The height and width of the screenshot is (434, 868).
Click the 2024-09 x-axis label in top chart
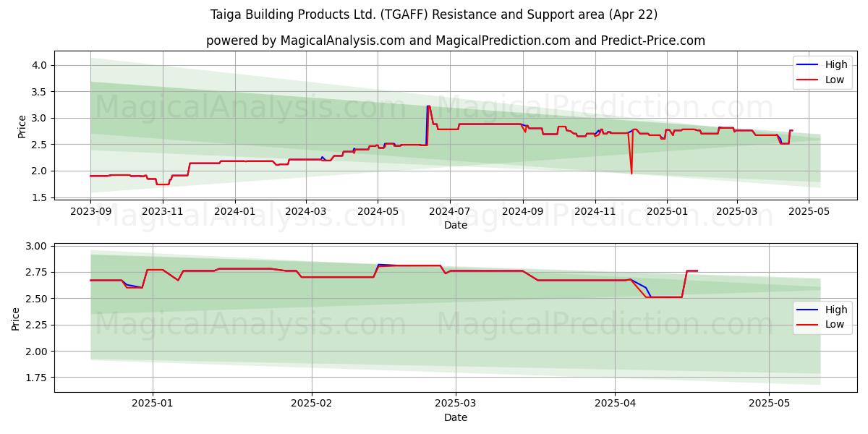523,211
